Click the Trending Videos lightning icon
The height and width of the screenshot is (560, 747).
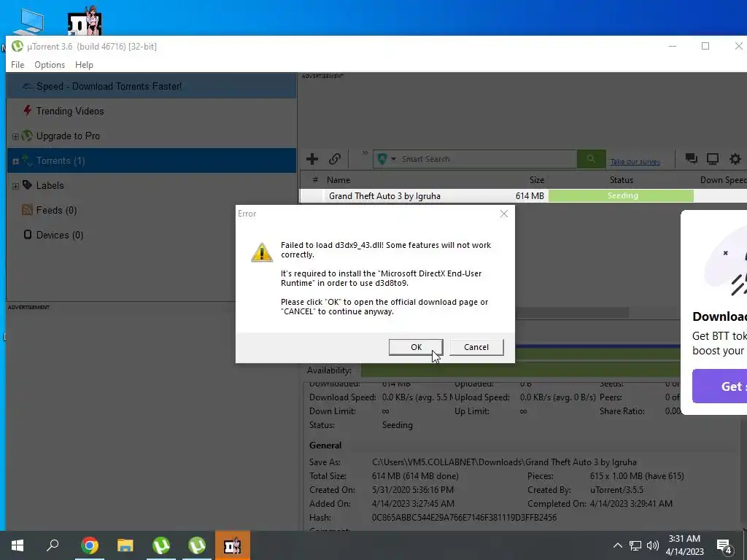coord(27,111)
